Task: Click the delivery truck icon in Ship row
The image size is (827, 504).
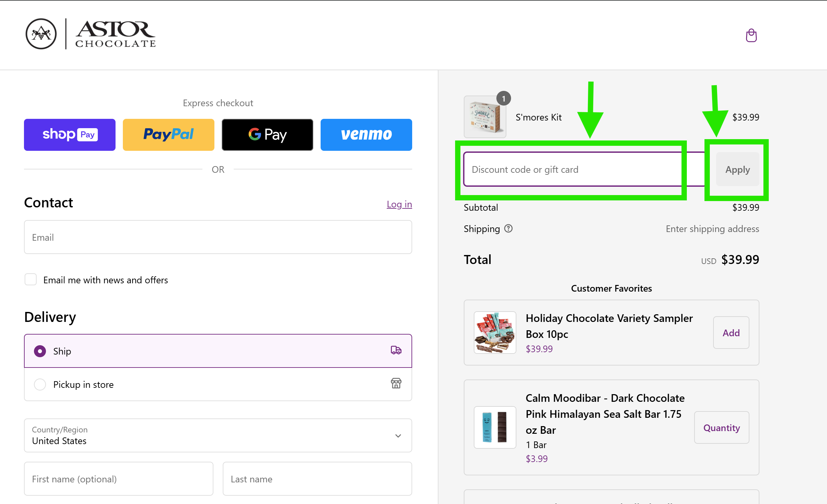Action: 396,351
